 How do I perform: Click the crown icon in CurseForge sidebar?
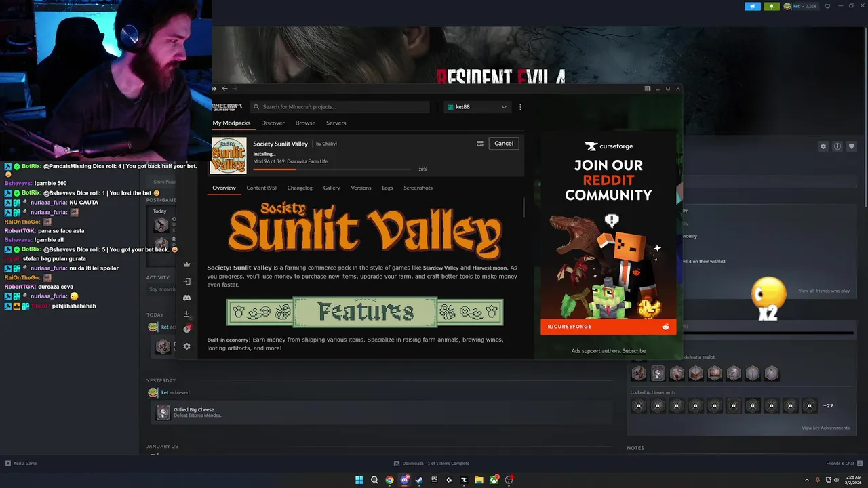[186, 264]
